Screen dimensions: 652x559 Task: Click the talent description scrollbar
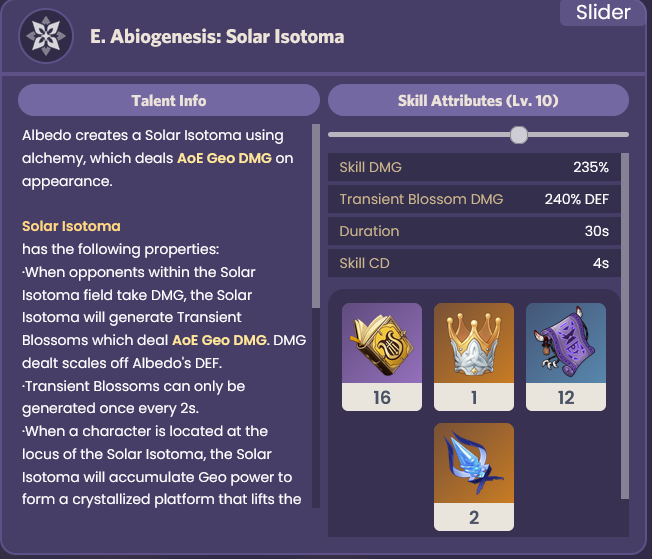[316, 215]
